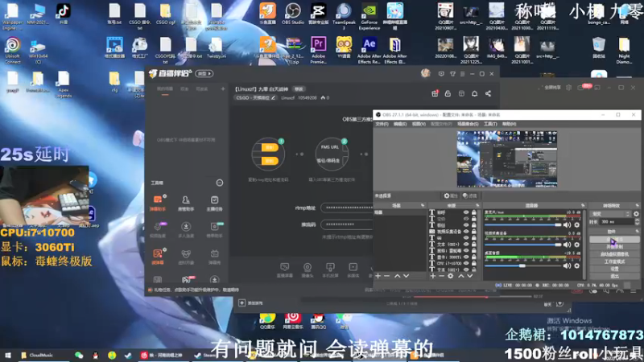Image resolution: width=644 pixels, height=362 pixels.
Task: Click 开始推流 in OBS controls
Action: (614, 239)
